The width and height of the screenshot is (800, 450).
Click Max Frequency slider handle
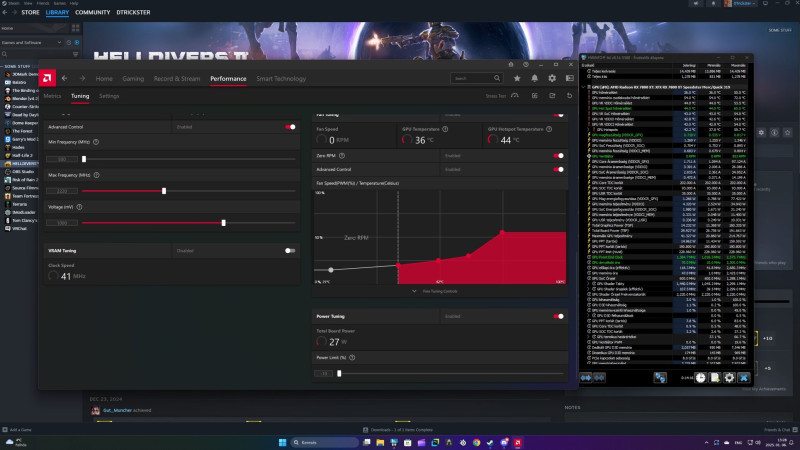164,191
